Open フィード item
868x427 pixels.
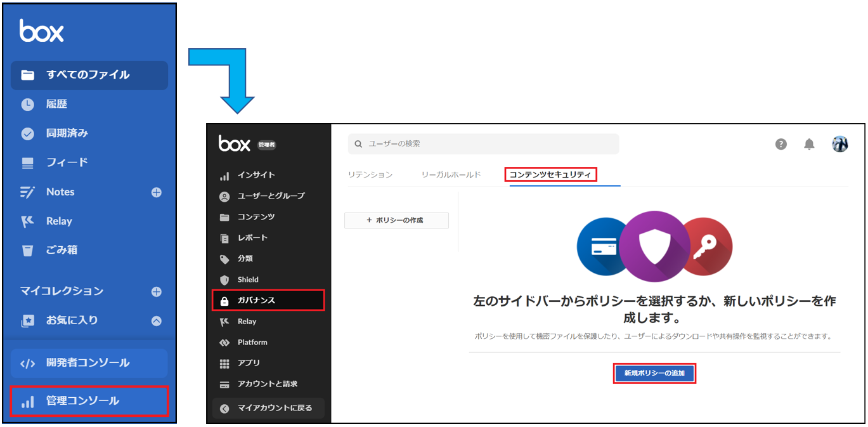click(x=67, y=162)
